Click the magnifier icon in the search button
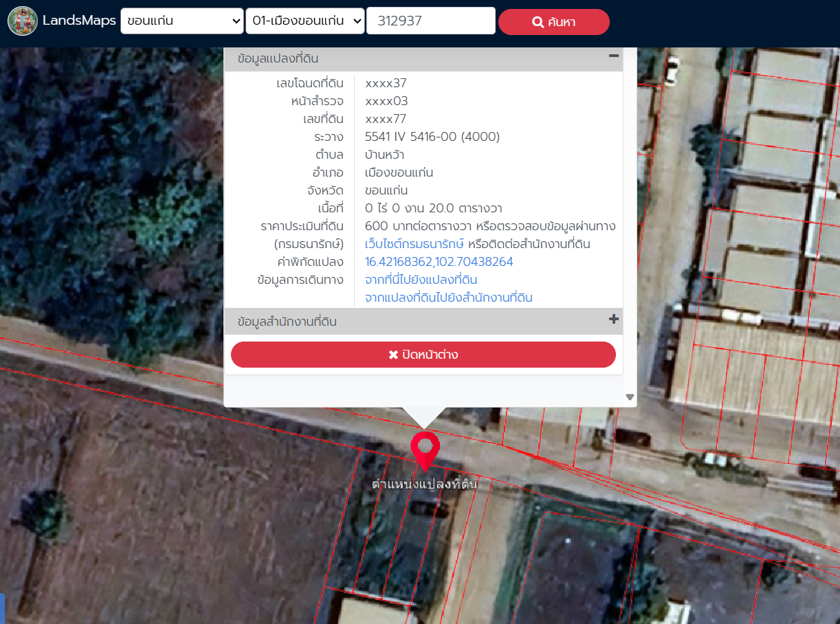The width and height of the screenshot is (840, 624). (x=538, y=22)
